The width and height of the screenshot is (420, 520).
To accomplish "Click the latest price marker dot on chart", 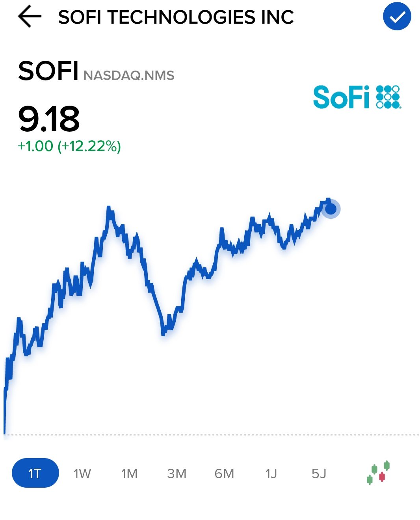I will [x=330, y=209].
